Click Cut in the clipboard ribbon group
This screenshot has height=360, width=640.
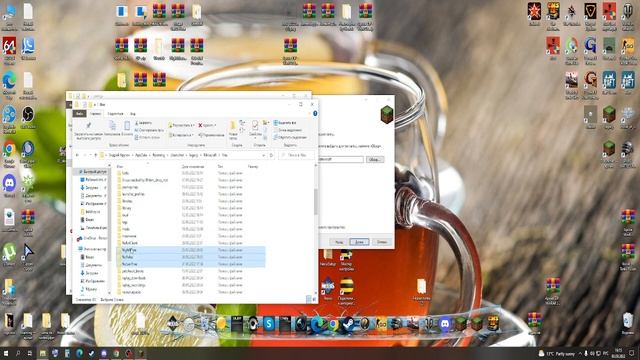click(x=143, y=122)
